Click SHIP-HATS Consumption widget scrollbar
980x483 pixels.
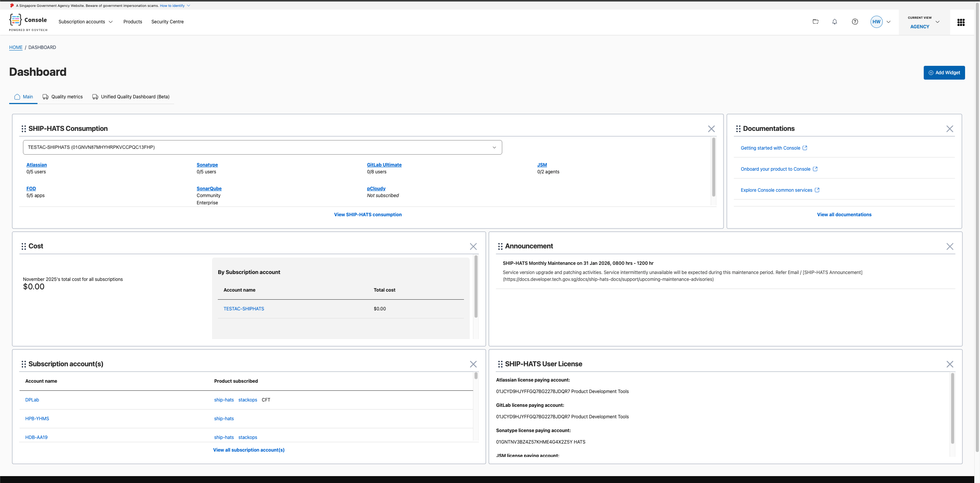click(x=713, y=167)
